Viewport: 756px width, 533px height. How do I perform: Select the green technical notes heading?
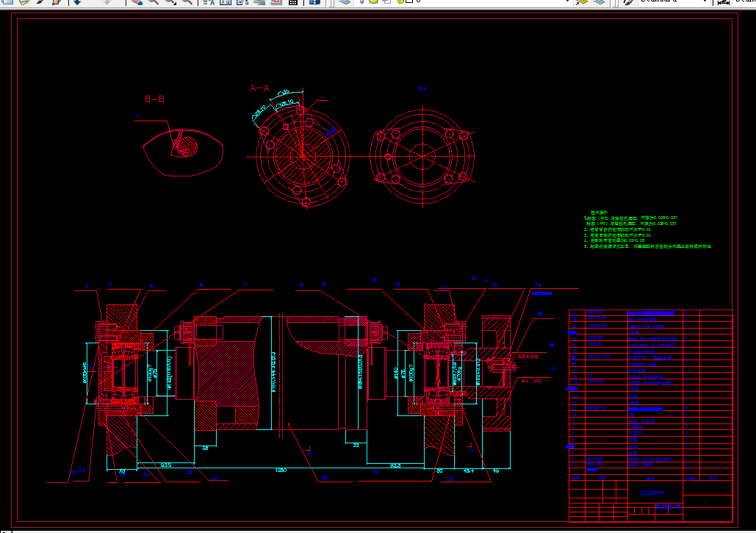click(x=599, y=212)
